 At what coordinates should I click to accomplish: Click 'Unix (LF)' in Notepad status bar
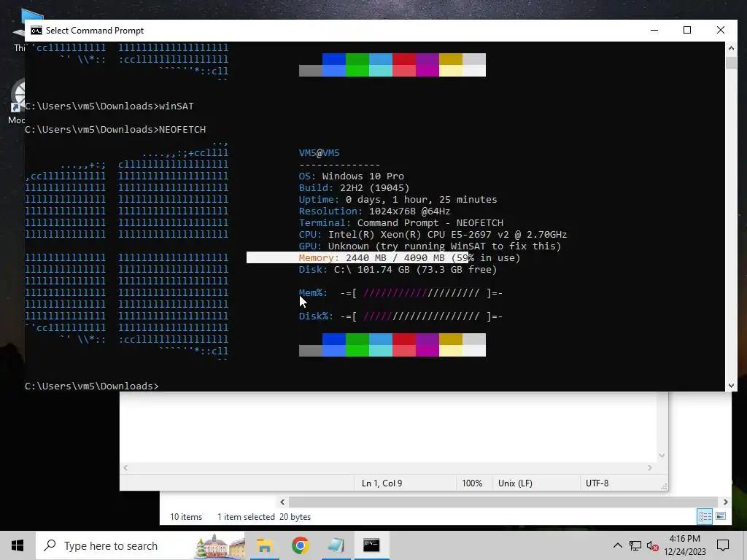click(x=515, y=483)
